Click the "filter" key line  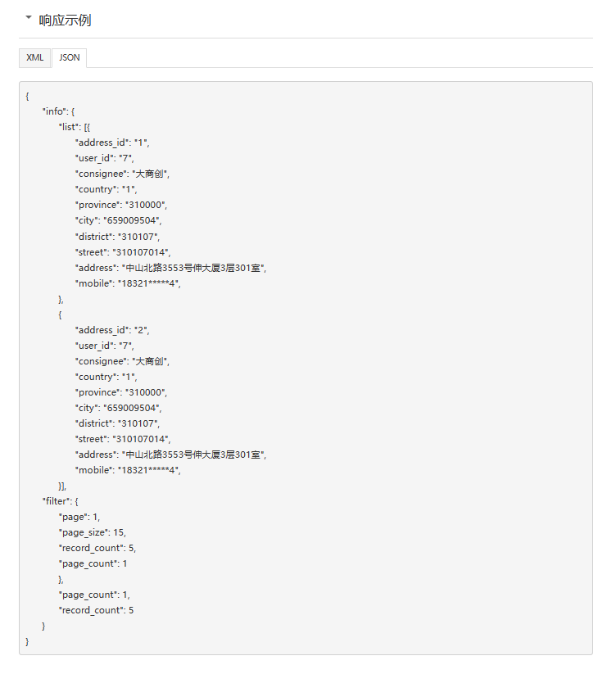pyautogui.click(x=60, y=501)
